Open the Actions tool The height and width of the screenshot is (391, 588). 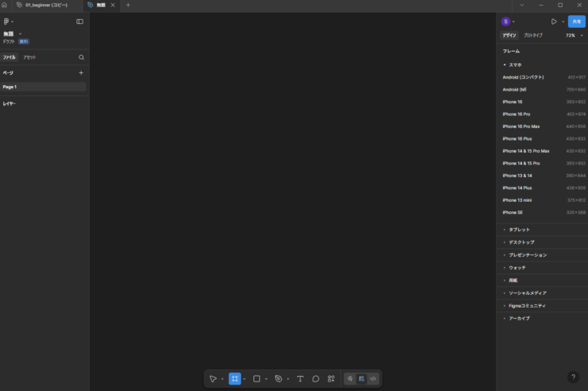(331, 379)
